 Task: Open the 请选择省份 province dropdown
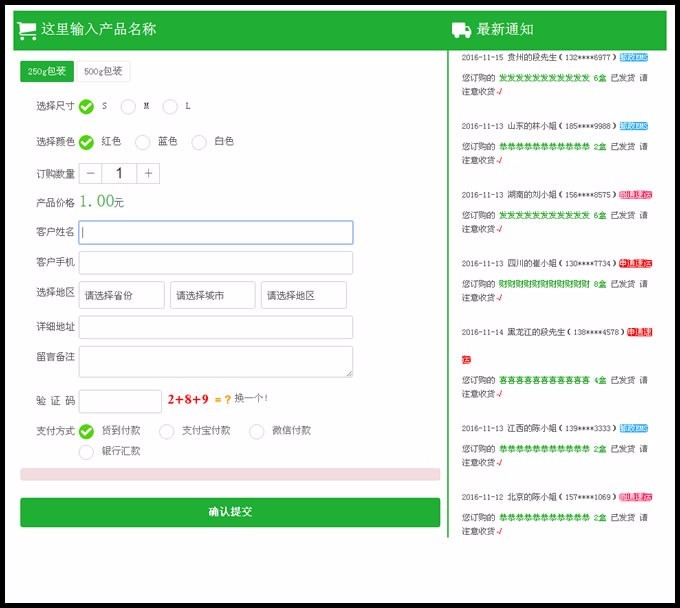(121, 295)
